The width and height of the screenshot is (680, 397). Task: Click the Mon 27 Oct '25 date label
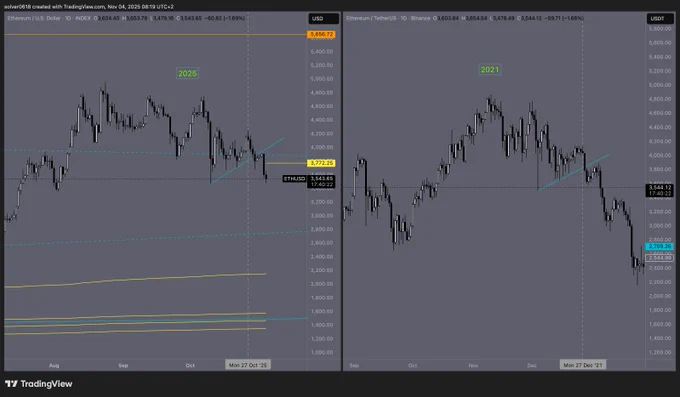[248, 365]
